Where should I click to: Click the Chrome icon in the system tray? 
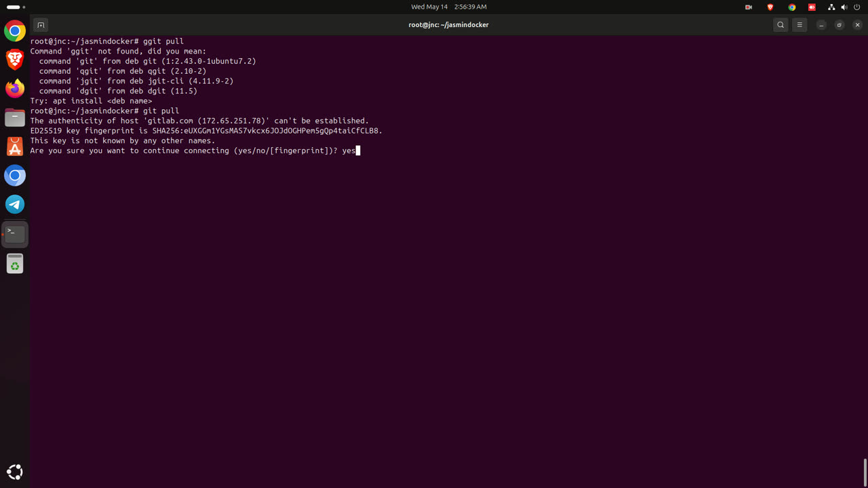(791, 7)
